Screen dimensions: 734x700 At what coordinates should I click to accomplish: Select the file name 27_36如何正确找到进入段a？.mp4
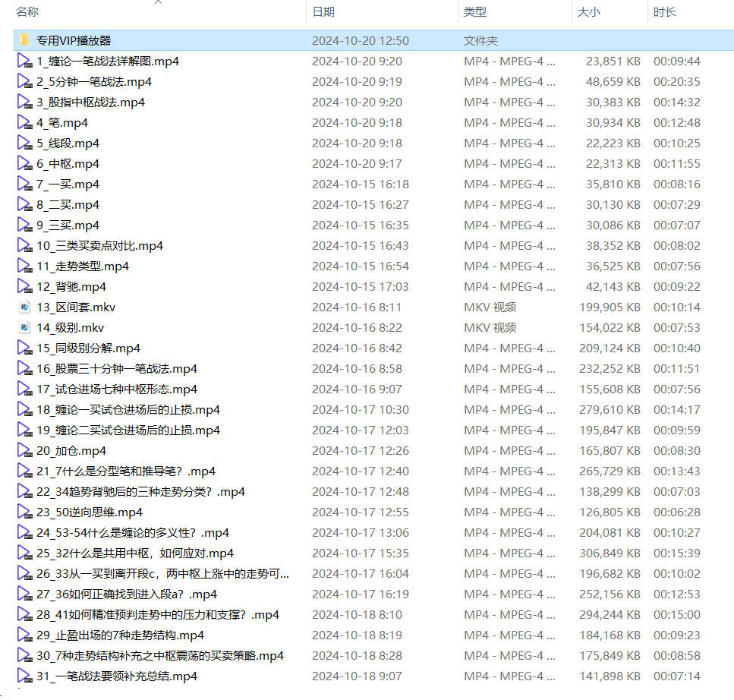coord(127,594)
